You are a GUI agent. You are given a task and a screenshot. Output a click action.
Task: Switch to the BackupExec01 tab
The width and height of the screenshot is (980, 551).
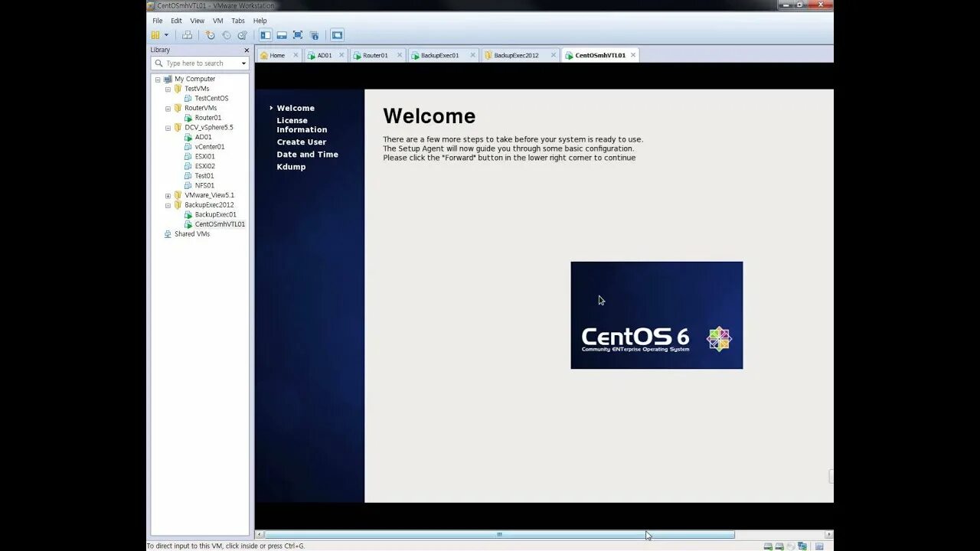[443, 55]
